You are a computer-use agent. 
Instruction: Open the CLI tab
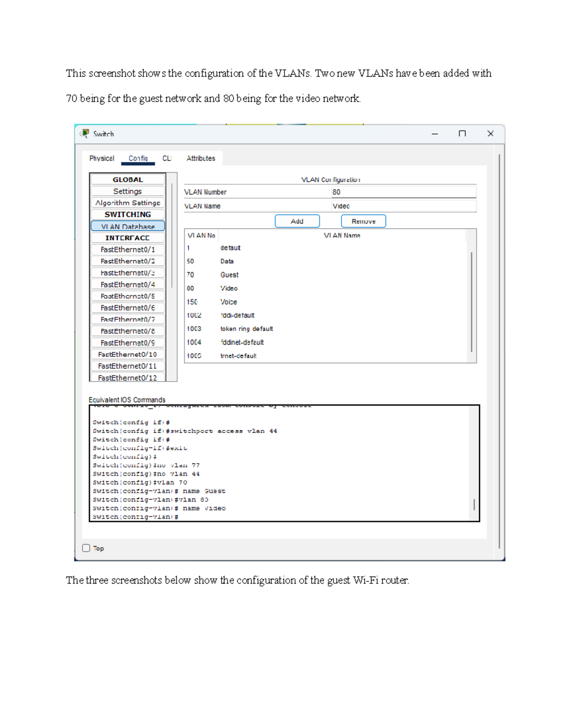tap(167, 158)
